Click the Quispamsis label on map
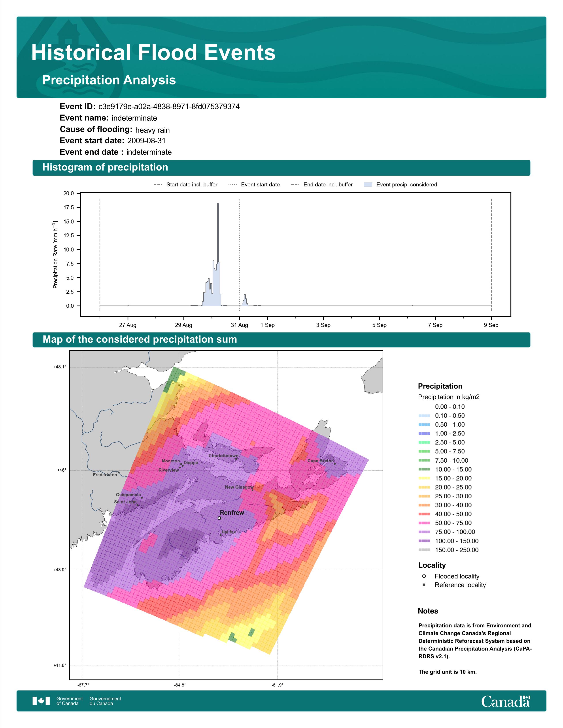This screenshot has height=728, width=563. [x=128, y=495]
